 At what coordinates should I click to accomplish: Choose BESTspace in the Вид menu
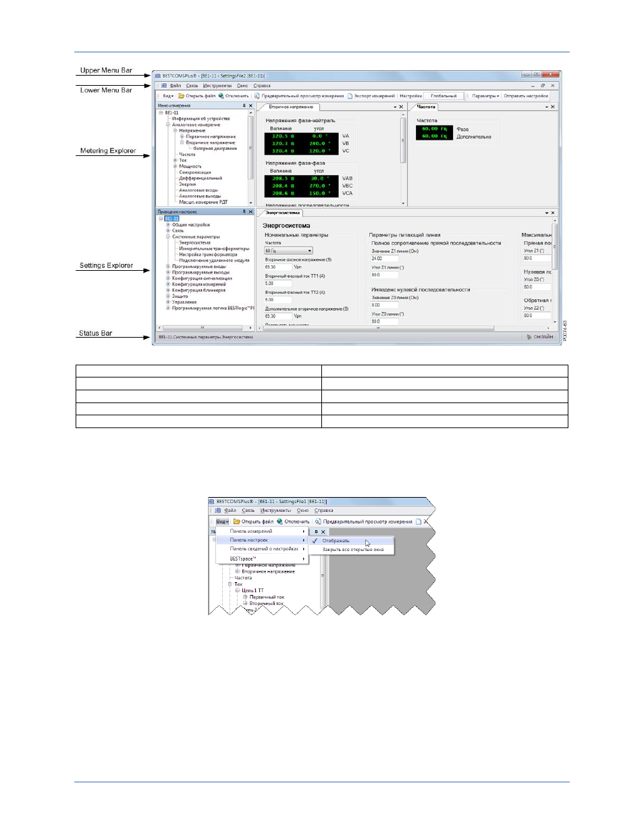[262, 559]
